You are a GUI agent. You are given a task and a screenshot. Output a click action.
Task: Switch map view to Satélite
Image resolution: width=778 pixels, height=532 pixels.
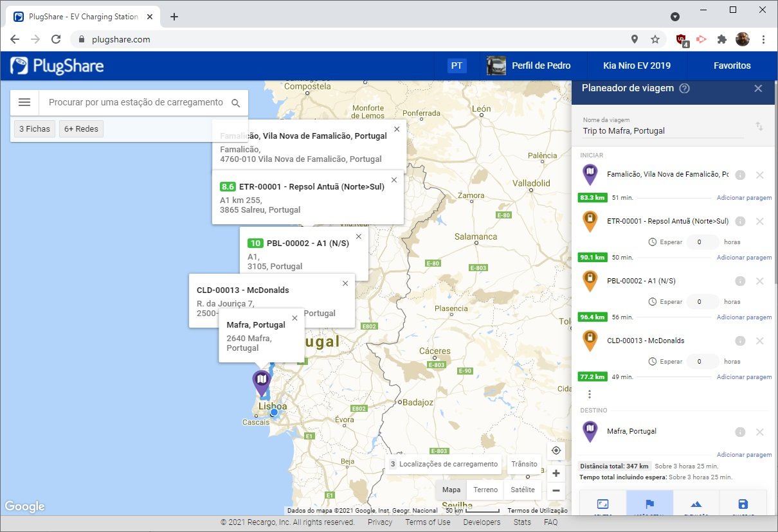(523, 490)
